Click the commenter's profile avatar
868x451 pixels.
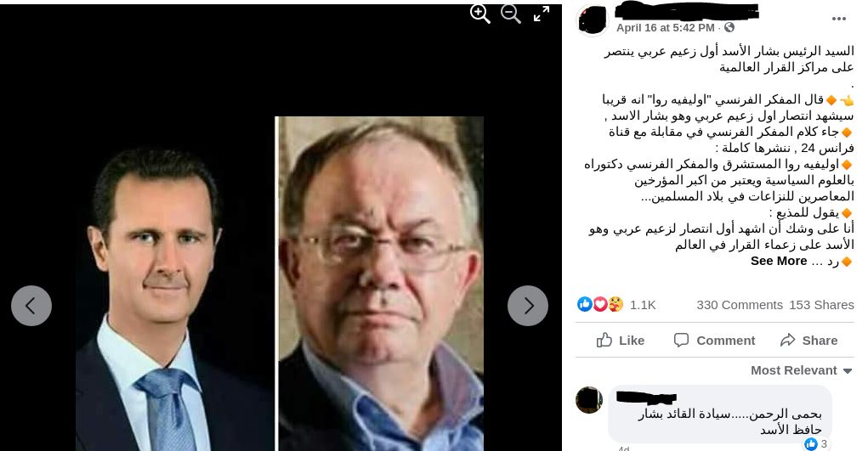pyautogui.click(x=589, y=400)
